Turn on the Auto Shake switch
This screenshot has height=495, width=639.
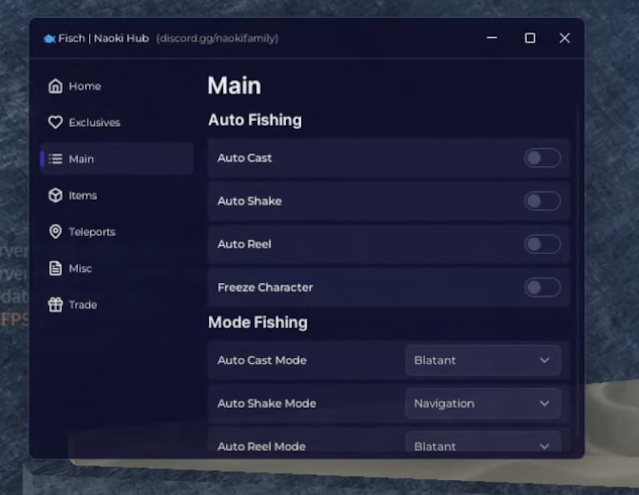tap(542, 201)
